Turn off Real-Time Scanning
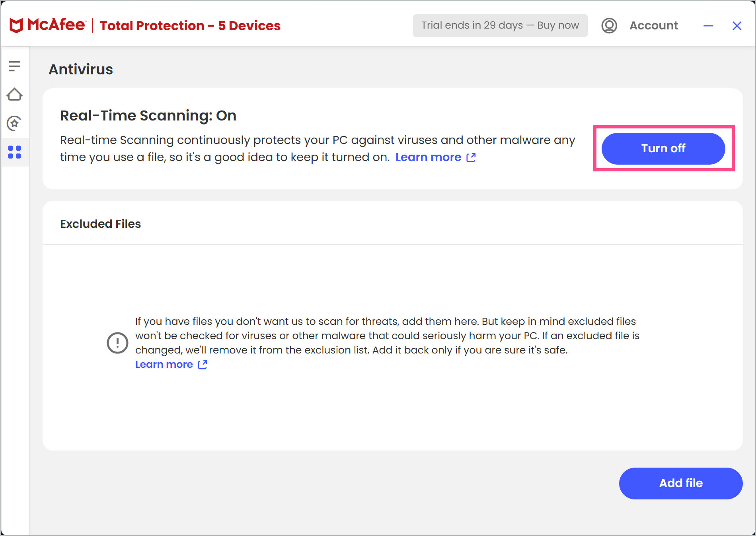756x536 pixels. click(663, 148)
